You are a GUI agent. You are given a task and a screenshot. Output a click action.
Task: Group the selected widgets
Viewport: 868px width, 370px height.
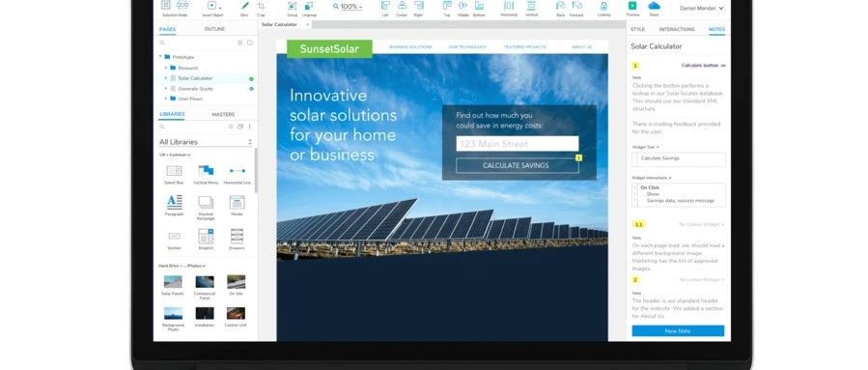click(x=293, y=8)
